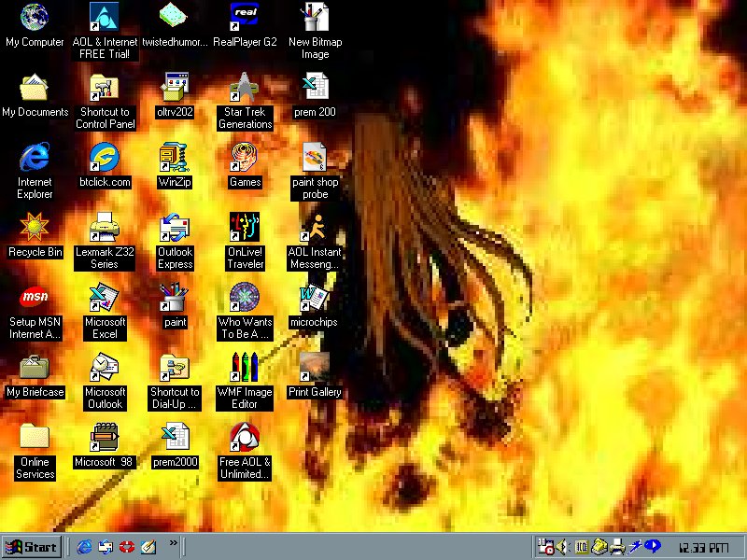
Task: Open the Who Wants To Be A game icon
Action: pos(245,297)
